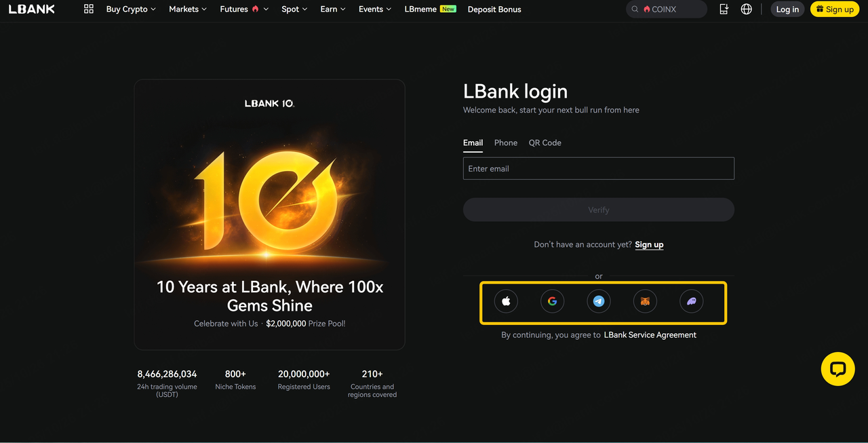Switch to the Phone login tab
868x443 pixels.
(x=505, y=142)
